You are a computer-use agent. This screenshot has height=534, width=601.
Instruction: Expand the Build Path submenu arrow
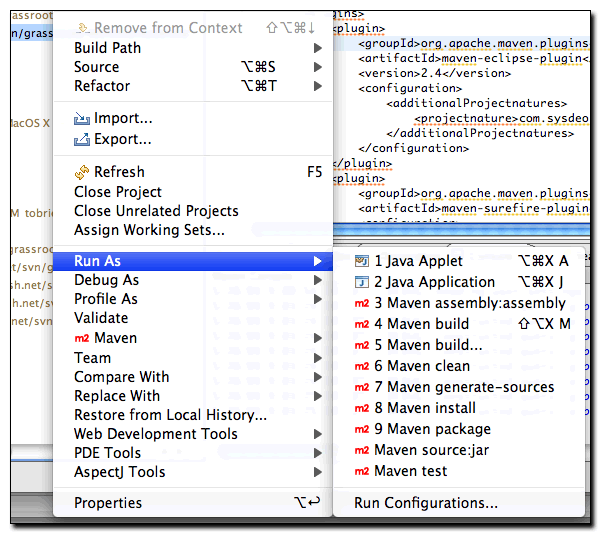[x=318, y=48]
